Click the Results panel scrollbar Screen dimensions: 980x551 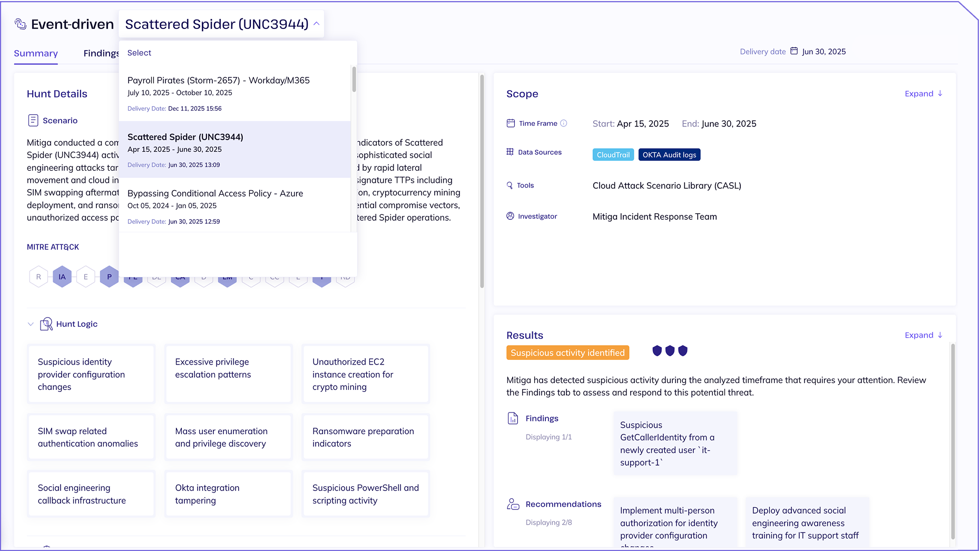tap(953, 441)
